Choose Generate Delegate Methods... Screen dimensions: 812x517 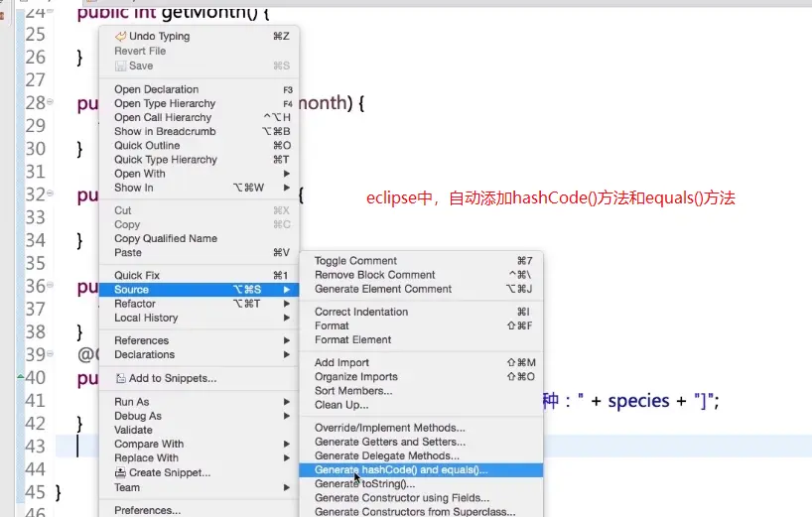click(x=421, y=455)
